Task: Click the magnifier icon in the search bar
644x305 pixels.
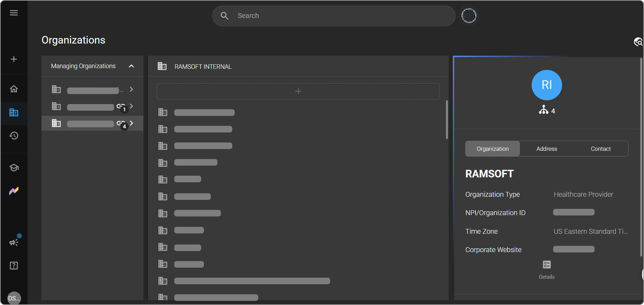Action: 225,16
